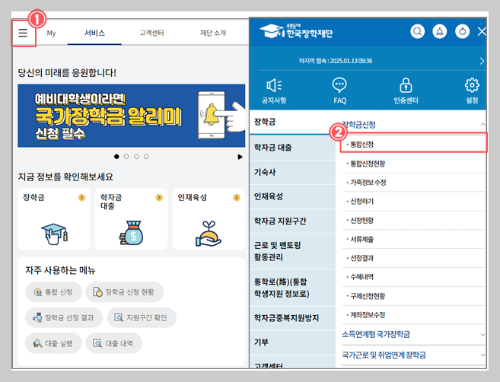Select 인재육성 side menu category
Viewport: 500px width, 382px height.
293,197
